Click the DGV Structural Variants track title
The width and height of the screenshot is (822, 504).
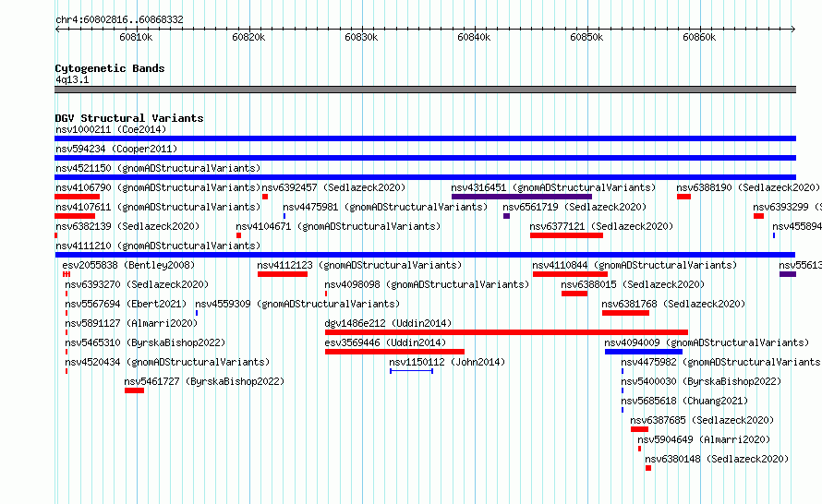(x=129, y=118)
